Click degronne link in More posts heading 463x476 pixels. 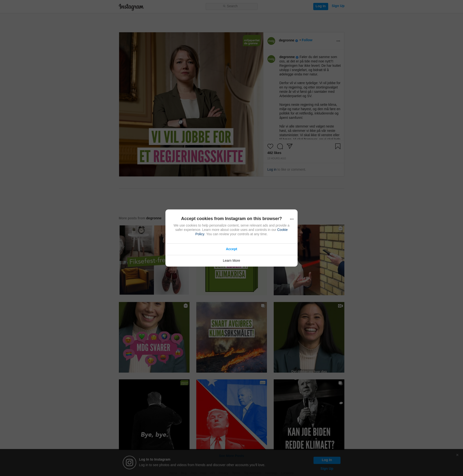(x=153, y=218)
